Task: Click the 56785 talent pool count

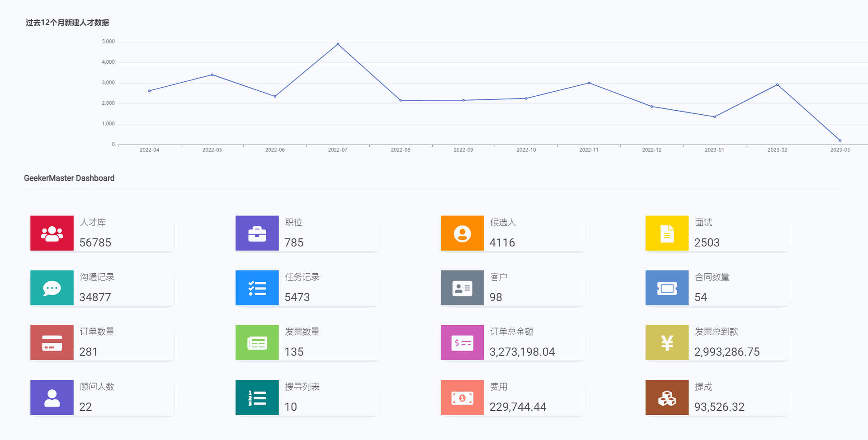Action: [95, 243]
